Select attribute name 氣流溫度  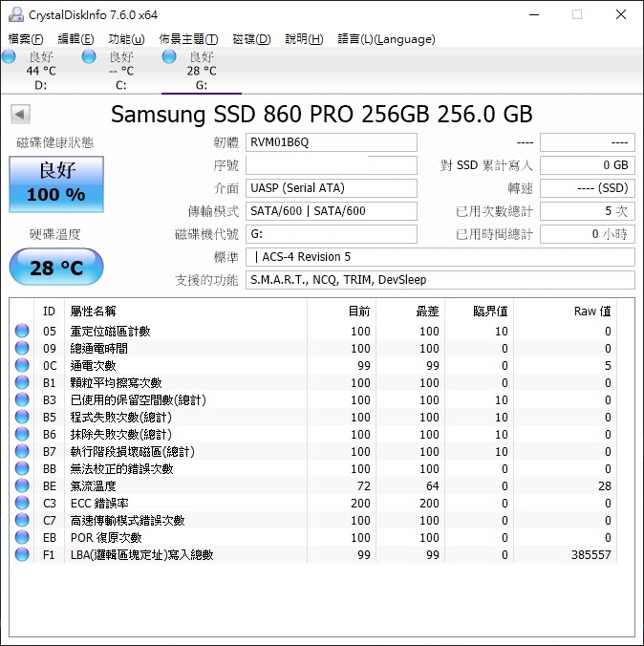coord(93,486)
